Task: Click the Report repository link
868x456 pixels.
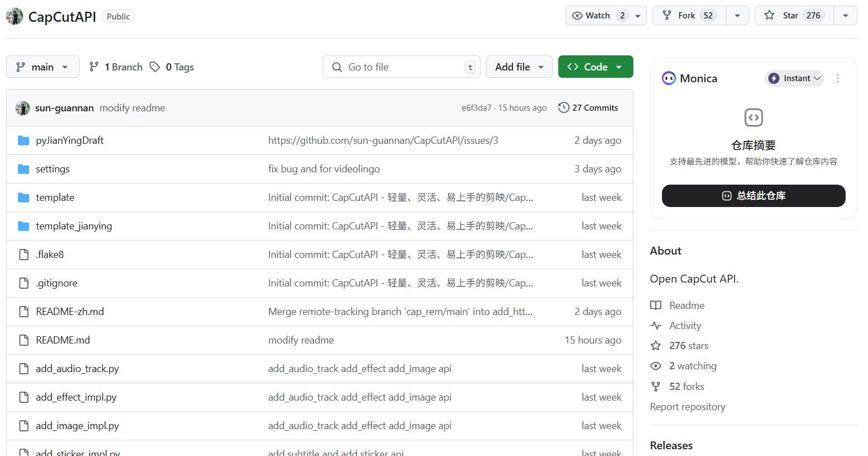Action: pos(688,407)
